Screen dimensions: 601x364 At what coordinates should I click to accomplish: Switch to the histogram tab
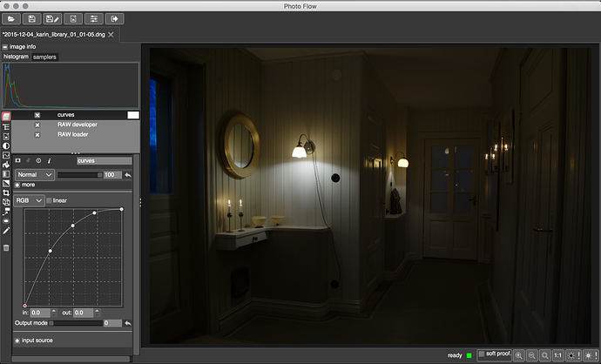16,57
